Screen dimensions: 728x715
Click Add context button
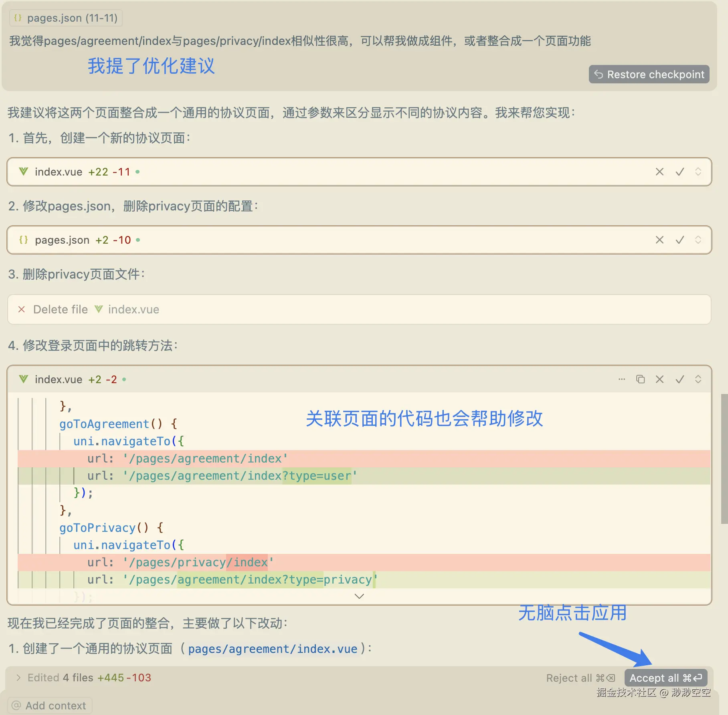click(49, 706)
